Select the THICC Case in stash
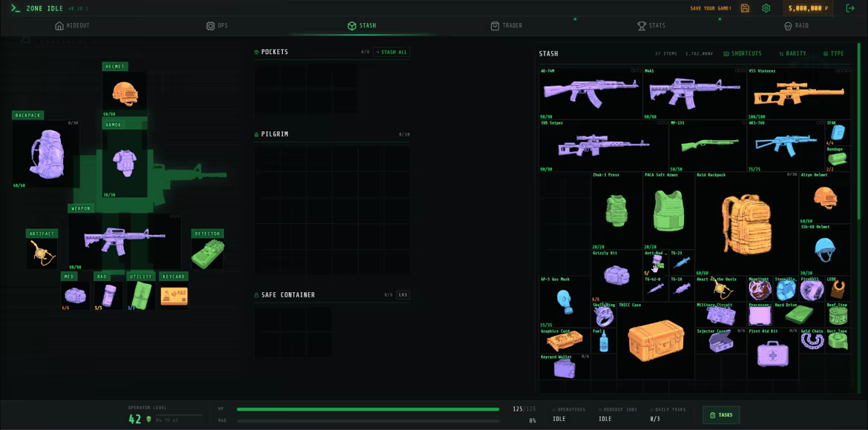Screen dimensions: 868x430 [656, 340]
